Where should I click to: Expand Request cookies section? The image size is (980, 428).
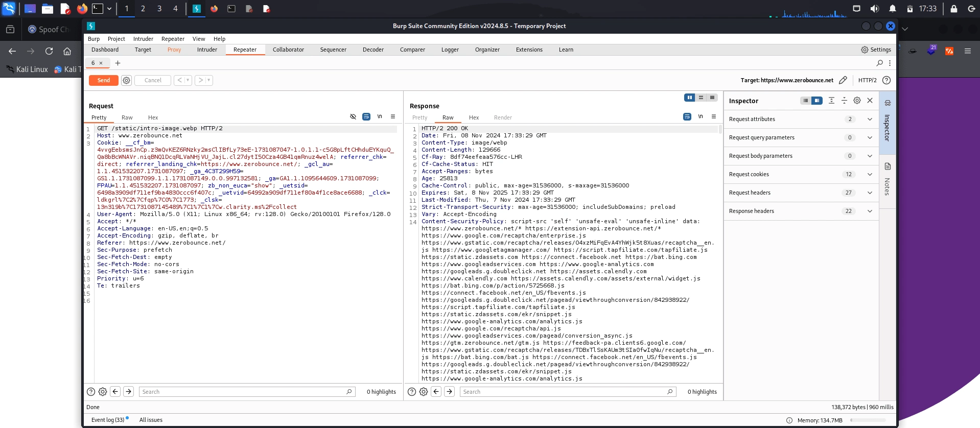tap(870, 174)
